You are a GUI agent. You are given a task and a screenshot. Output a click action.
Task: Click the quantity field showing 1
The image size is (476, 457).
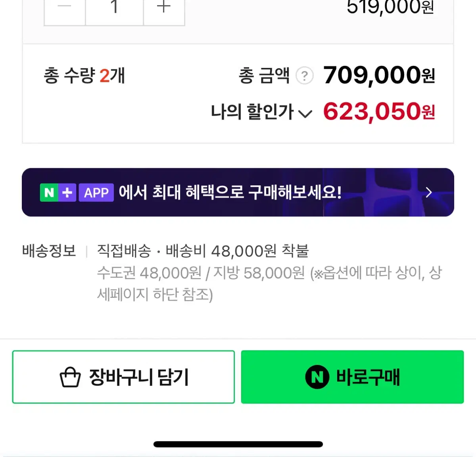[114, 9]
